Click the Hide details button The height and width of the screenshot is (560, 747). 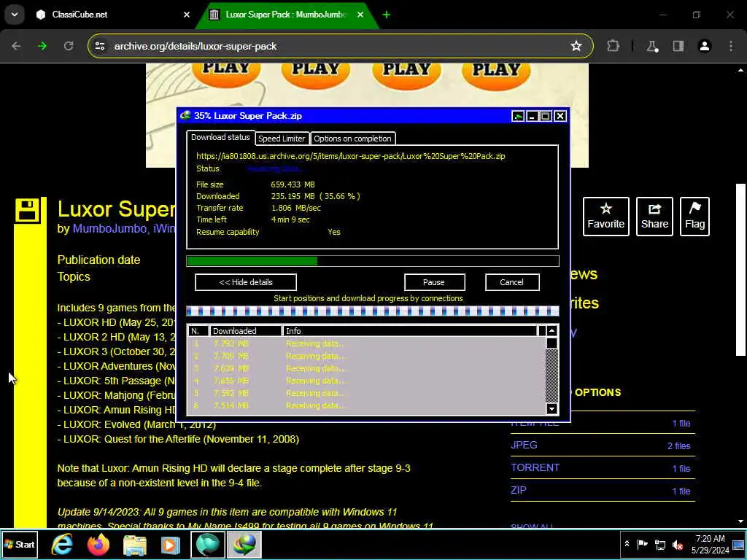(246, 282)
